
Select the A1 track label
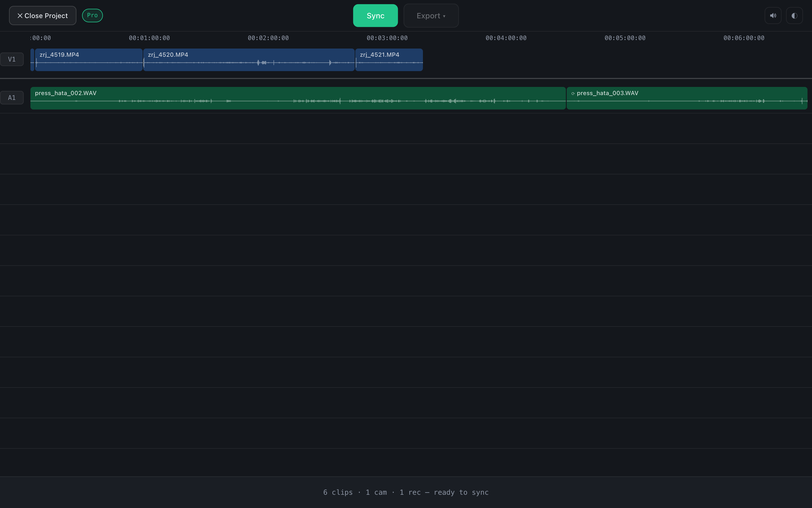pos(12,98)
